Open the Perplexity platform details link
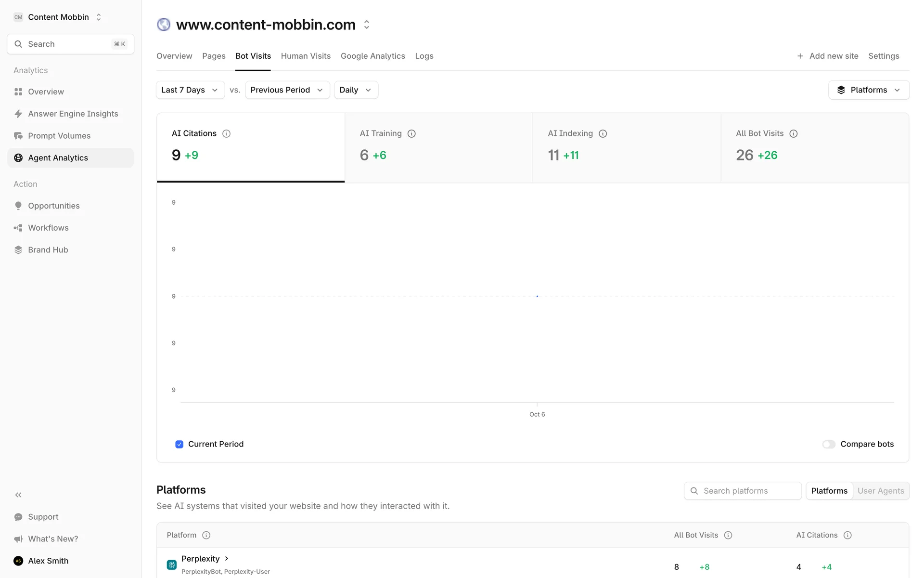The image size is (924, 578). click(205, 559)
